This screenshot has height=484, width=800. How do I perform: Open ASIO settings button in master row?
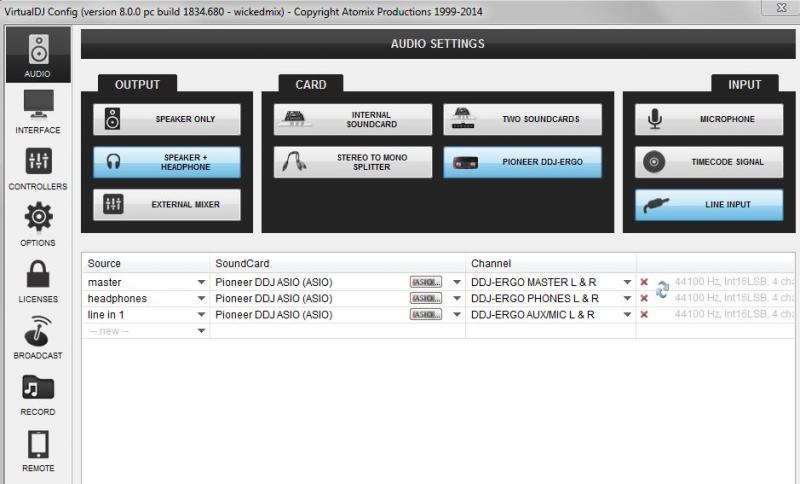click(x=426, y=282)
